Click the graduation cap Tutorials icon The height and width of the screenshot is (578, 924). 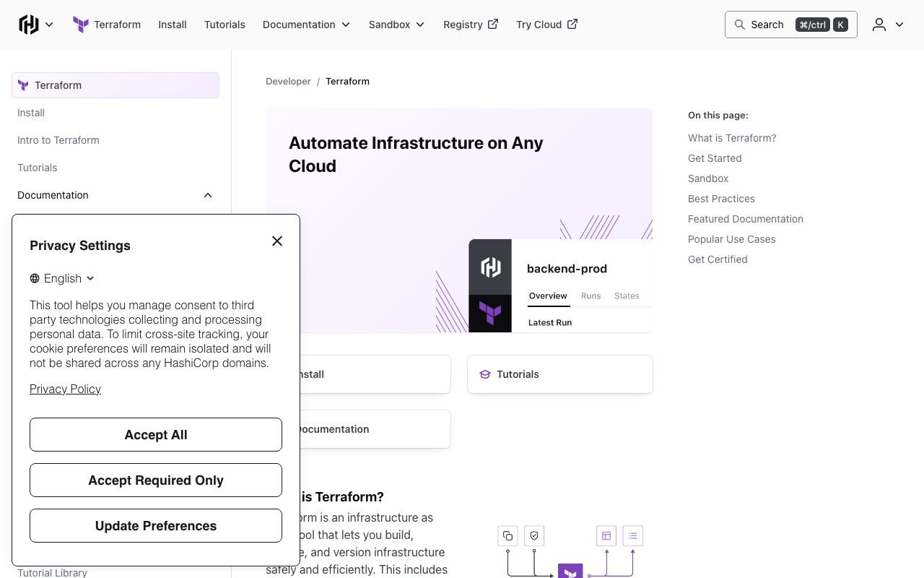coord(484,374)
